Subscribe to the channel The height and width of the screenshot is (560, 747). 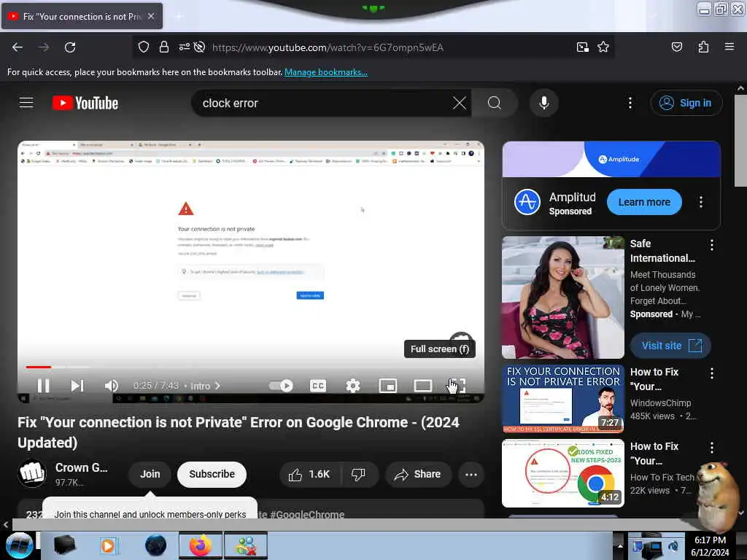click(x=212, y=474)
